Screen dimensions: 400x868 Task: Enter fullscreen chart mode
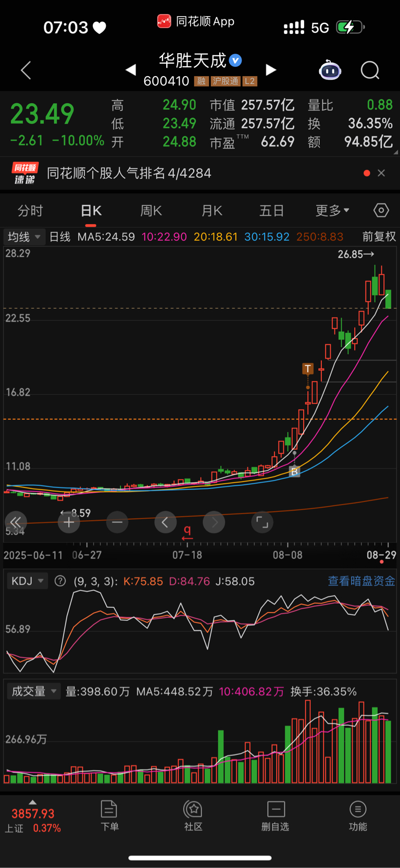point(262,522)
